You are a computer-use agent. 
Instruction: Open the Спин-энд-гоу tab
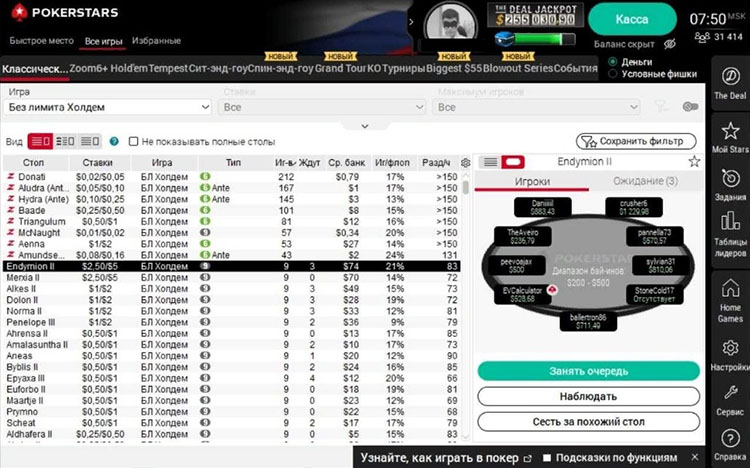point(280,68)
